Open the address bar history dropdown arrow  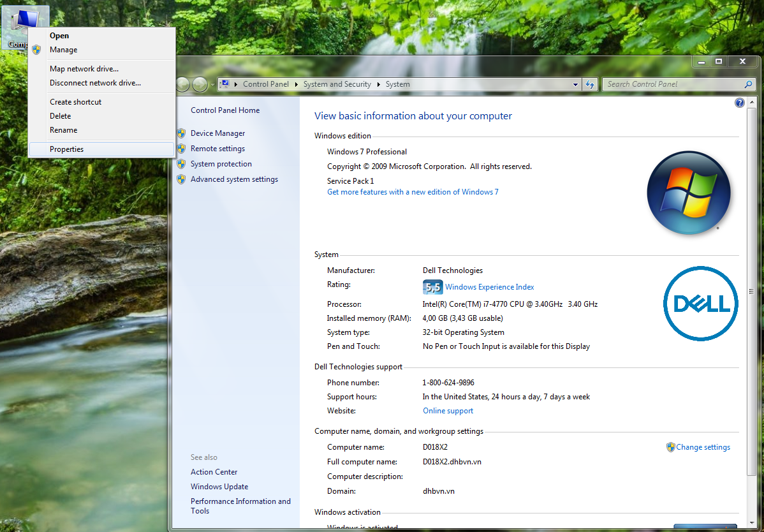(x=576, y=84)
